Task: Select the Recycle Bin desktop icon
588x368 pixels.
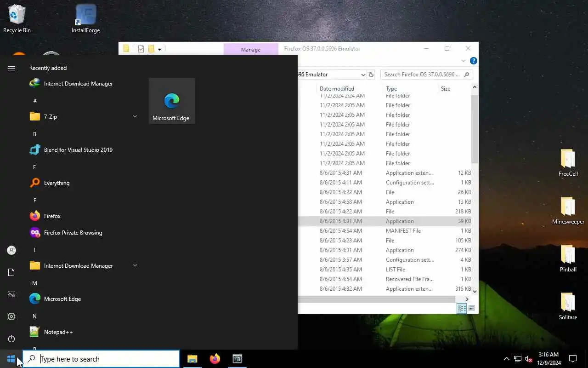Action: point(17,19)
